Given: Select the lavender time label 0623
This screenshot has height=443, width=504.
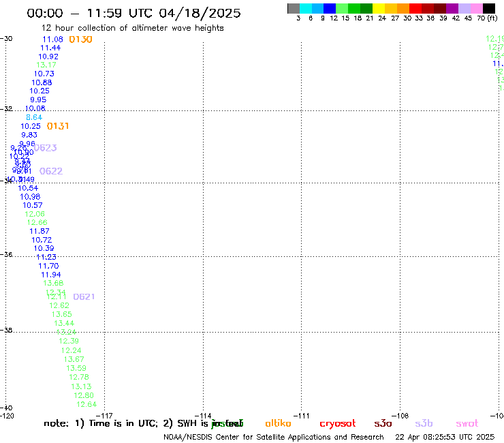Looking at the screenshot, I should coord(46,148).
